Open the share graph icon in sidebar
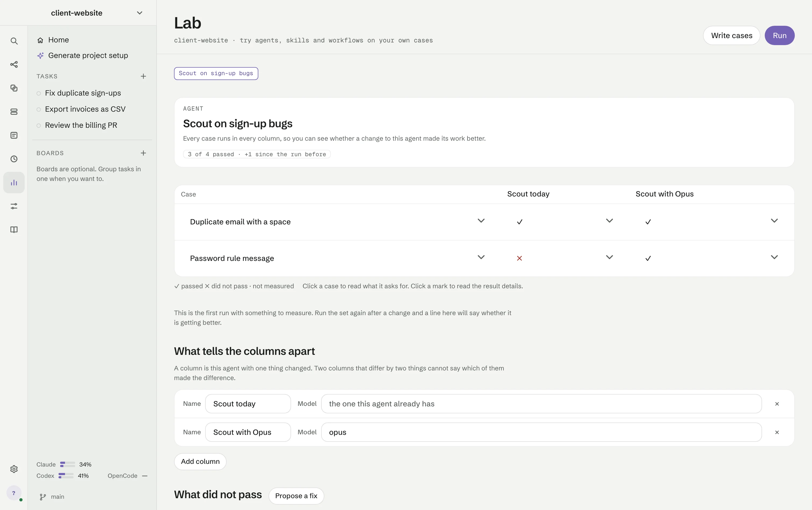The height and width of the screenshot is (510, 812). tap(14, 64)
